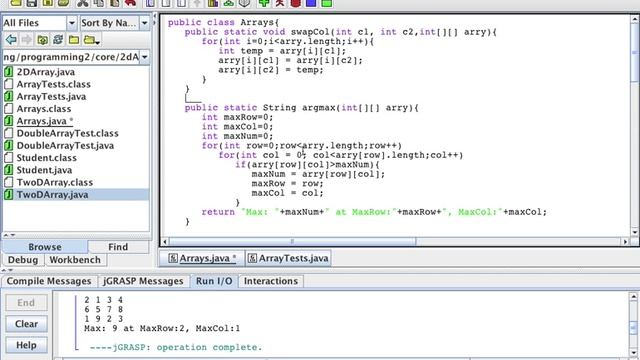Select DoubleArrayTest.class in the file list
This screenshot has height=360, width=640.
(67, 133)
